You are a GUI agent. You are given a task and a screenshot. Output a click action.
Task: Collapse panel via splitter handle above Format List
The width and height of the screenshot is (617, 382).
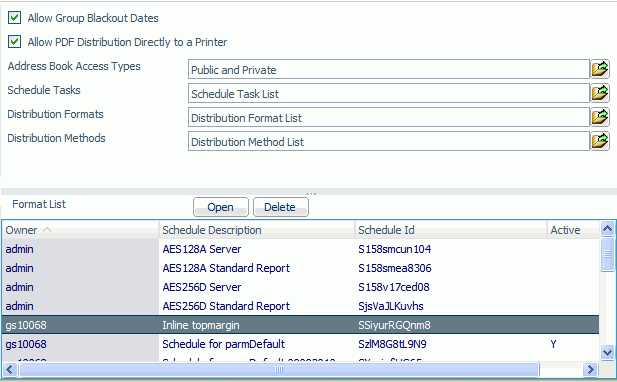point(311,194)
